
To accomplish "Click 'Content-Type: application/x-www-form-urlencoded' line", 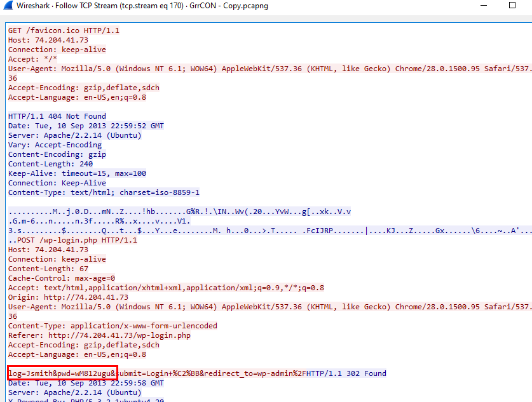I will (x=113, y=326).
